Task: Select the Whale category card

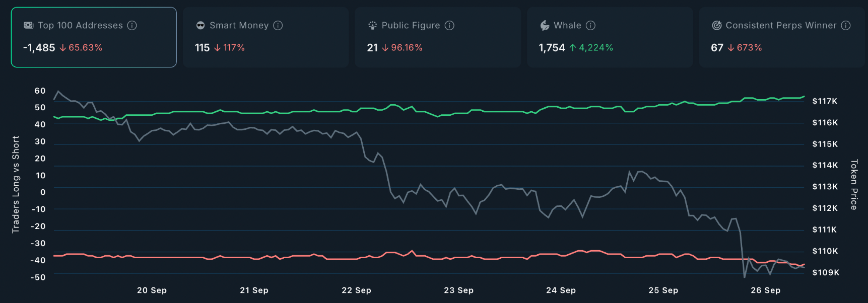Action: [610, 37]
